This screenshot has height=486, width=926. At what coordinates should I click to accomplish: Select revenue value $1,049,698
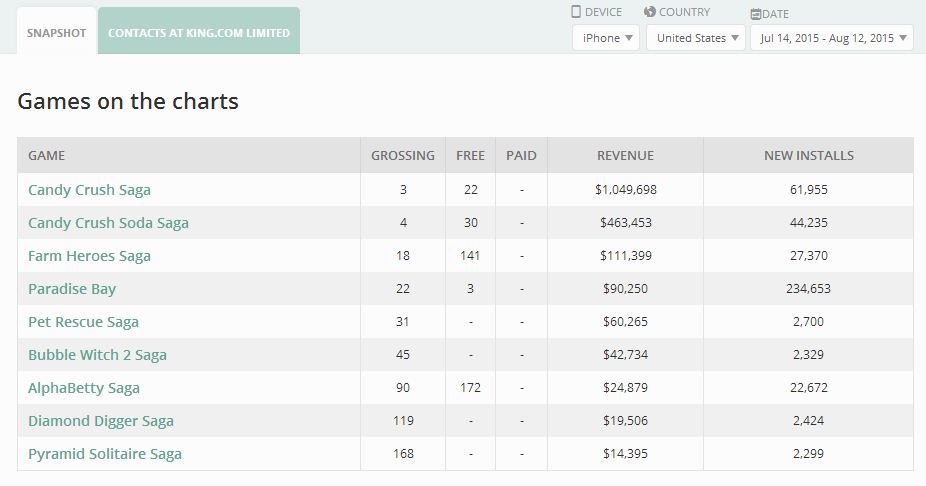(626, 190)
